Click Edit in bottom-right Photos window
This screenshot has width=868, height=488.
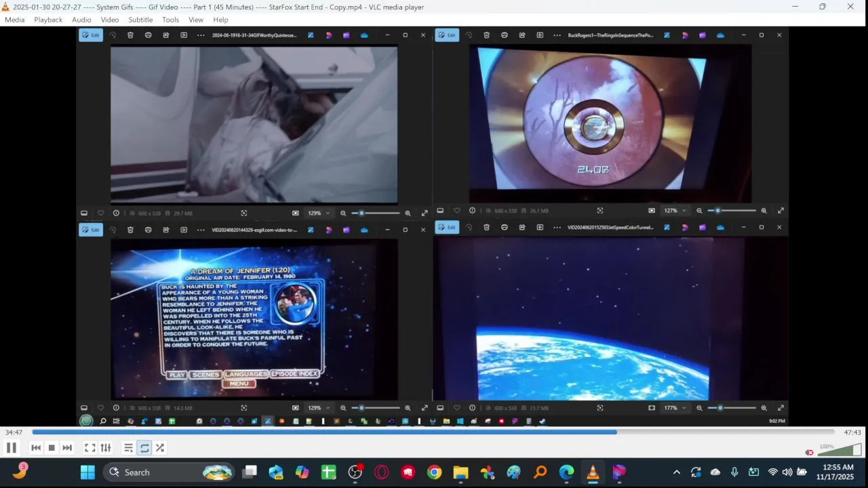click(x=447, y=227)
